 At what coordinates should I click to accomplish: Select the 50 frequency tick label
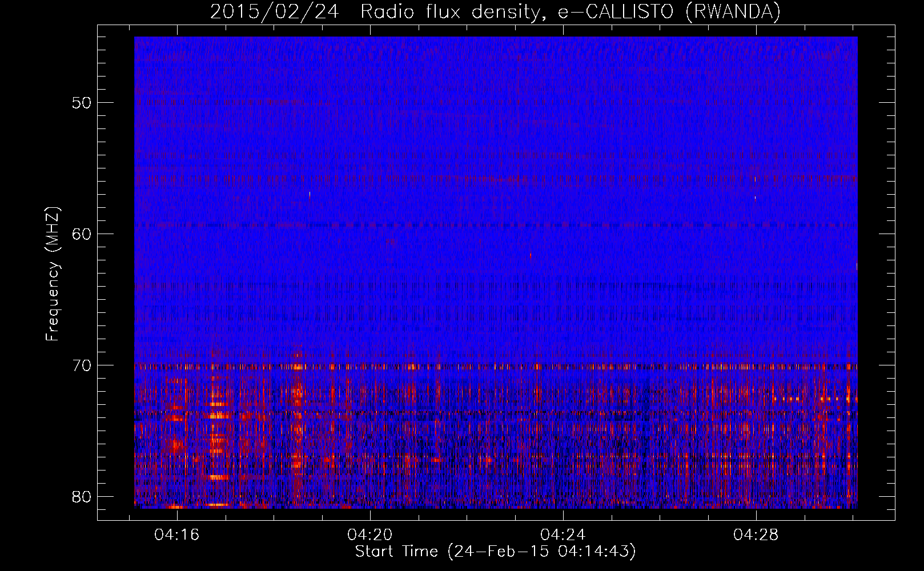(82, 103)
